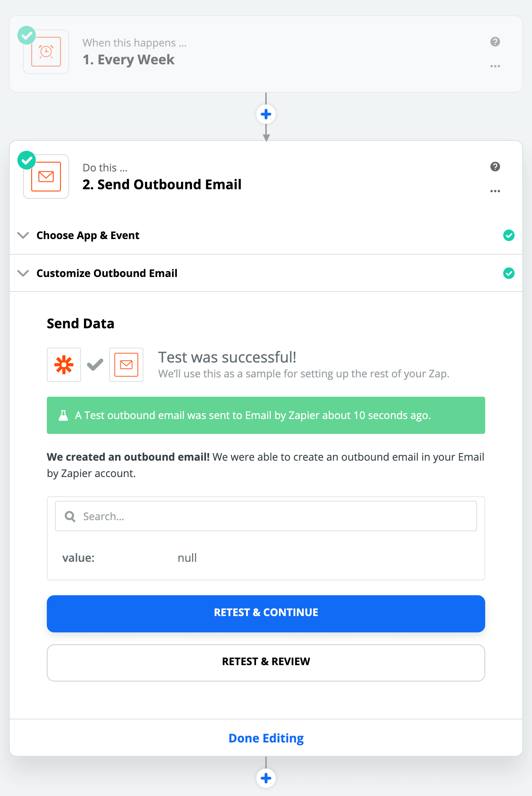This screenshot has height=796, width=532.
Task: Add a step between trigger and action
Action: pyautogui.click(x=266, y=114)
